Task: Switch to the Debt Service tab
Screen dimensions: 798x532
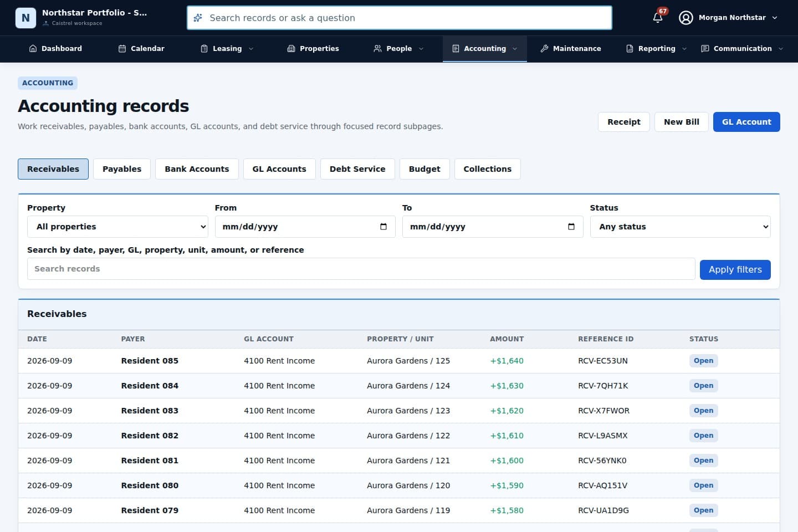Action: tap(357, 169)
